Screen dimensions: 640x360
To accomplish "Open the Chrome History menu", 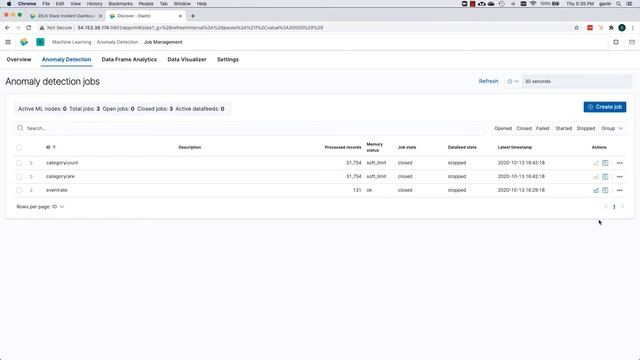I will click(x=94, y=4).
